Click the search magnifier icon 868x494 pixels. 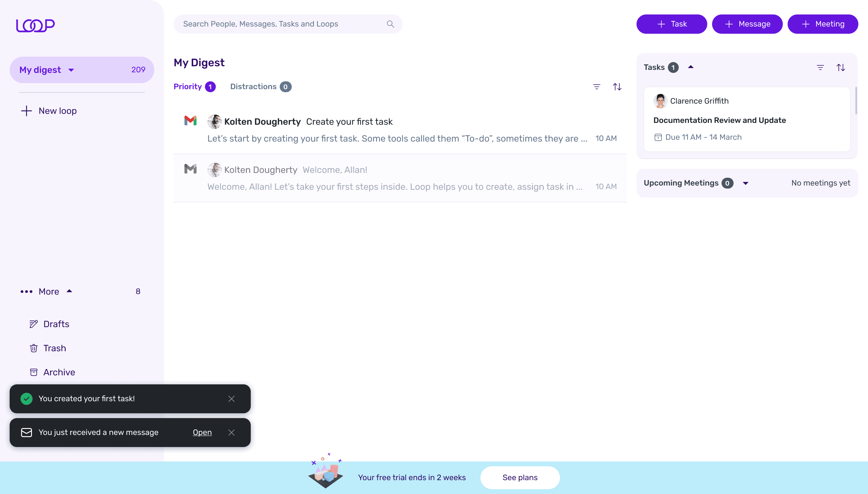tap(390, 24)
